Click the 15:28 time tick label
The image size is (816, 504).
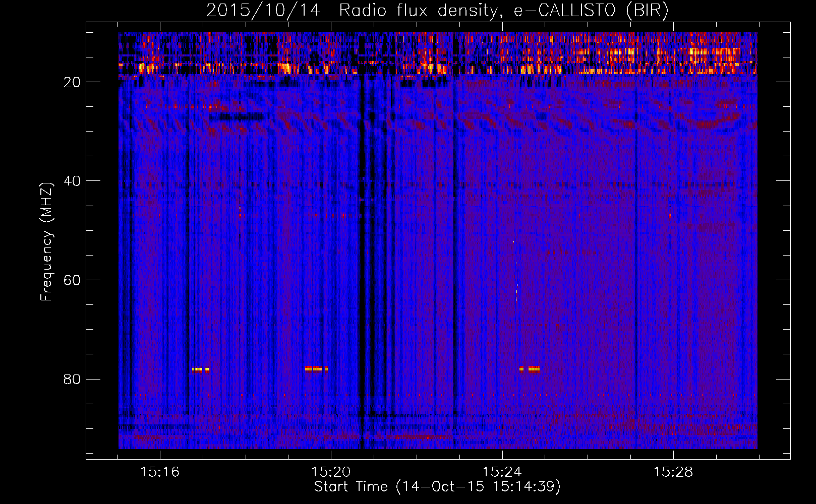click(673, 472)
